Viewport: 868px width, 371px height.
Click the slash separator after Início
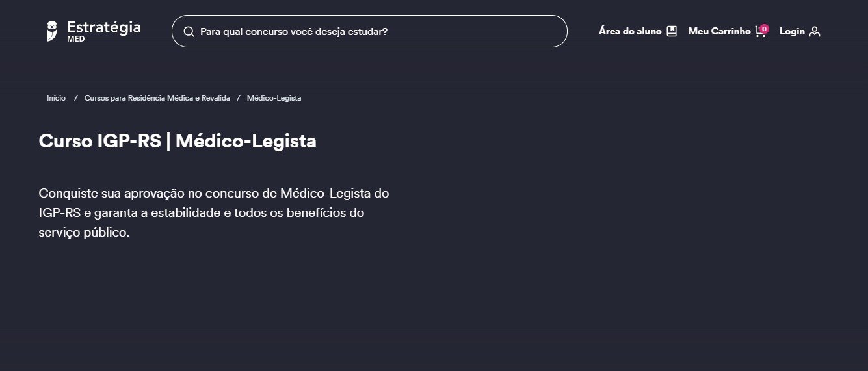[x=75, y=98]
